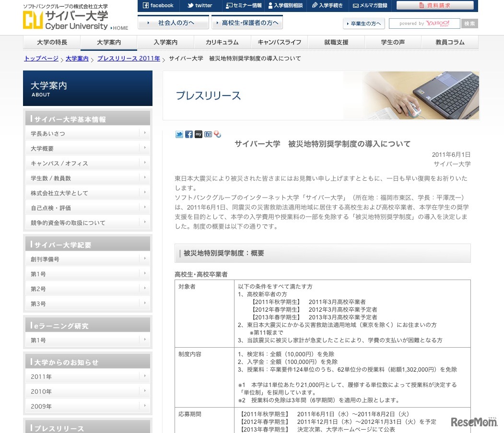Expand 第1号 under サイバー大学紀要
Screen dimensions: 504x433
(x=88, y=273)
